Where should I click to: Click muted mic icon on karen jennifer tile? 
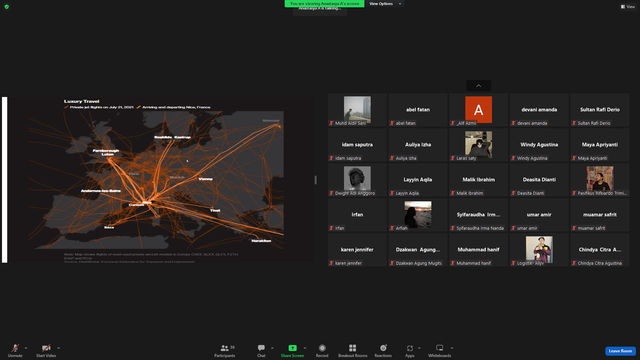pyautogui.click(x=331, y=263)
